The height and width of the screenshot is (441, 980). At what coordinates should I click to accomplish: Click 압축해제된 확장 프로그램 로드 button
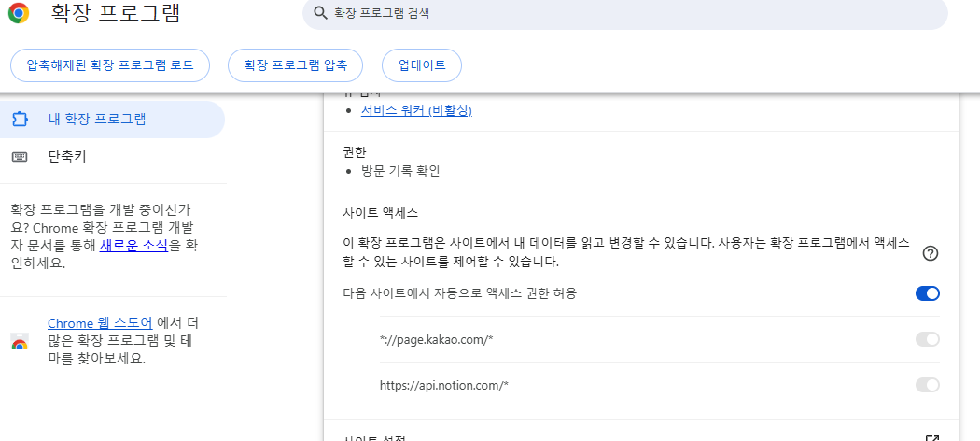coord(110,65)
